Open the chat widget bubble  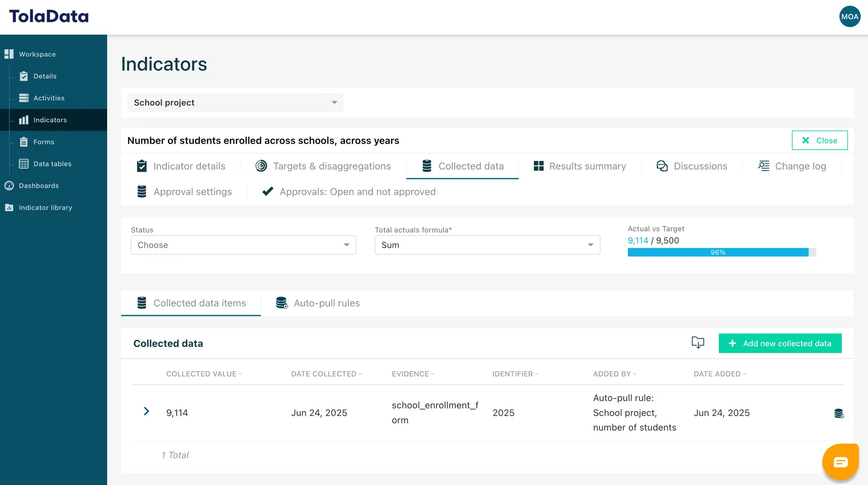(840, 461)
